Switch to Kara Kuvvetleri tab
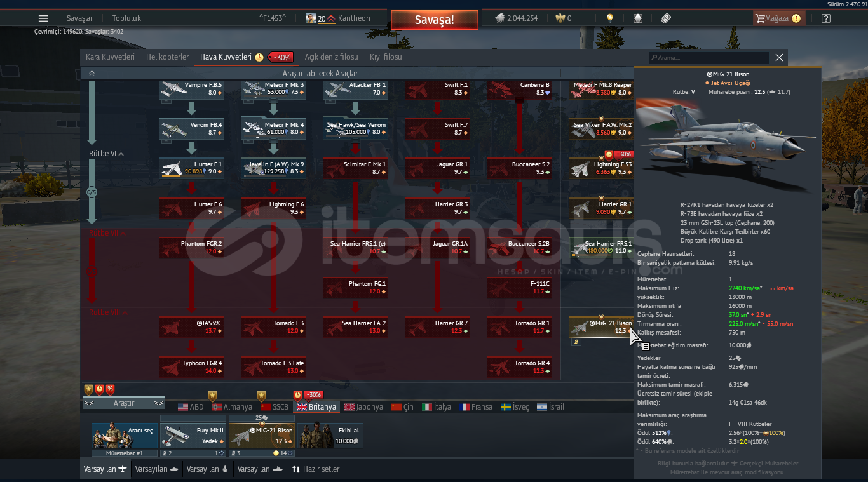 [111, 57]
